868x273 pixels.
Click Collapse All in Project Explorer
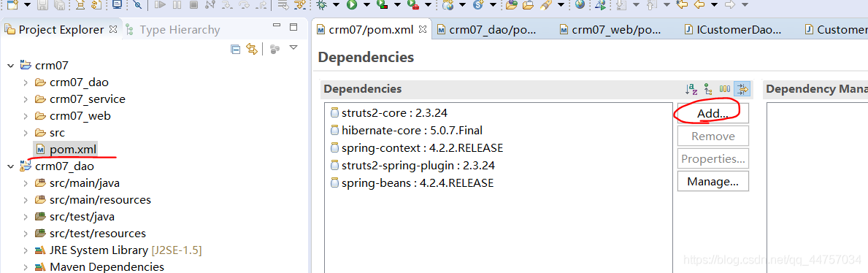[235, 50]
